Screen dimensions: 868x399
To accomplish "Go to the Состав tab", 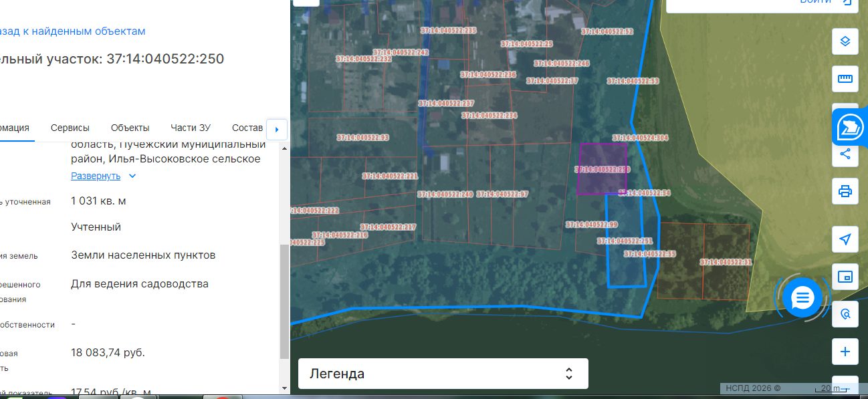I will [247, 128].
